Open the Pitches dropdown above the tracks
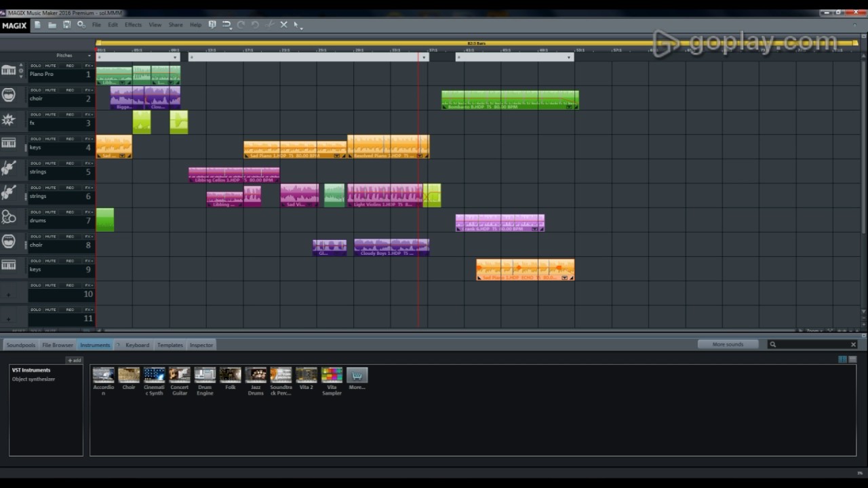Viewport: 868px width, 488px height. pos(73,56)
